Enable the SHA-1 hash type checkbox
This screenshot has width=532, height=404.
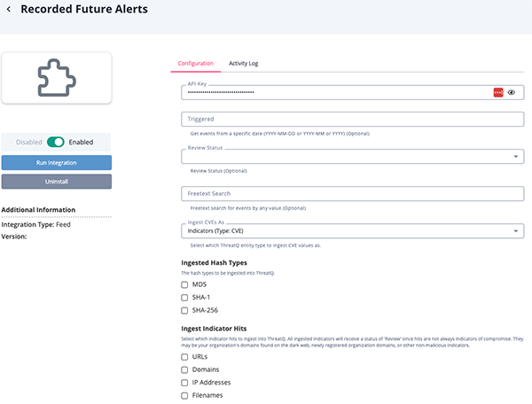(x=184, y=298)
